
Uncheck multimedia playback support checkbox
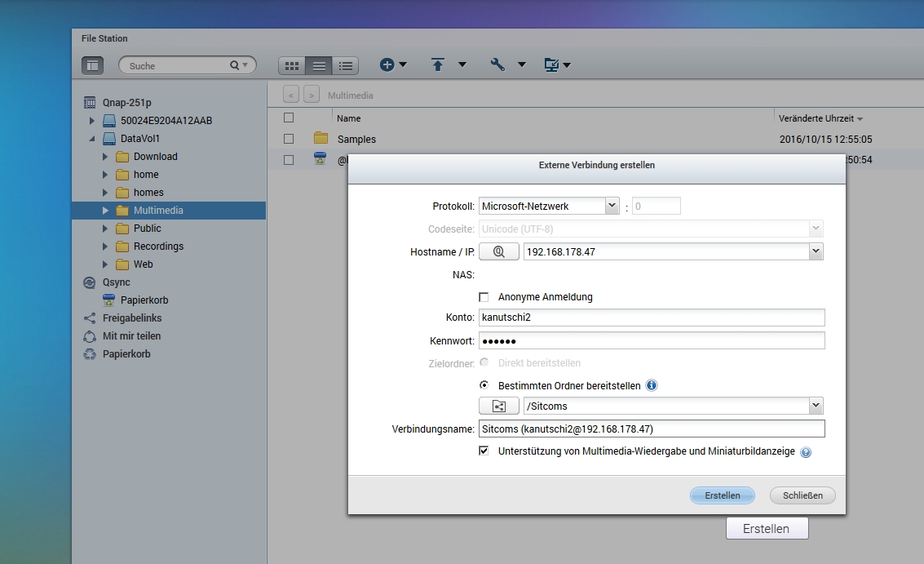[x=484, y=451]
